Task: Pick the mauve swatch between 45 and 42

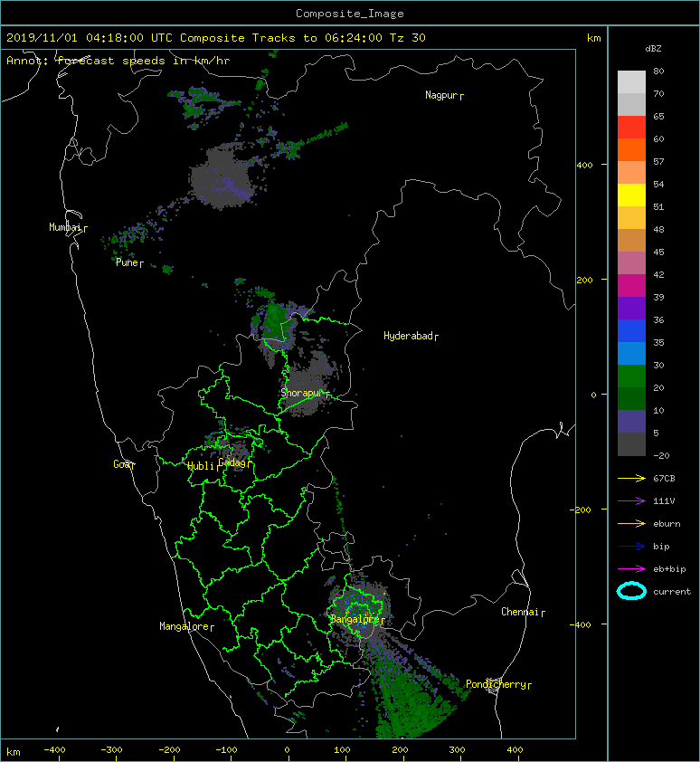Action: click(x=631, y=263)
